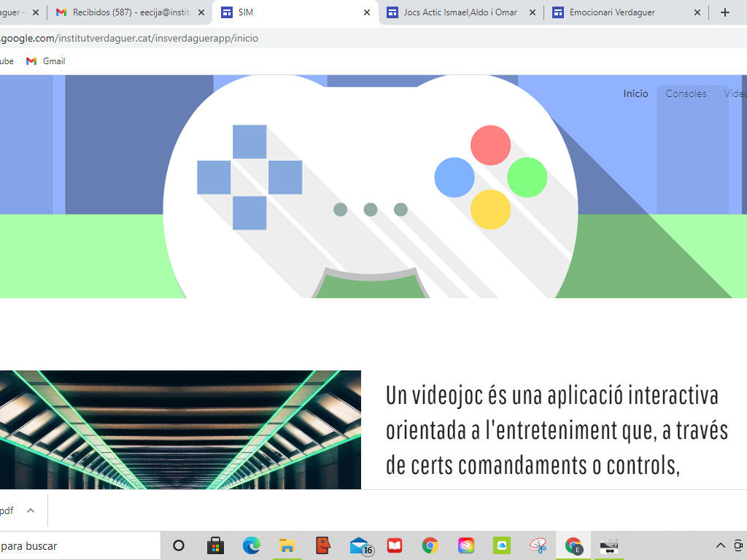Viewport: 747px width, 560px height.
Task: Open Microsoft Edge from the taskbar
Action: click(x=252, y=545)
